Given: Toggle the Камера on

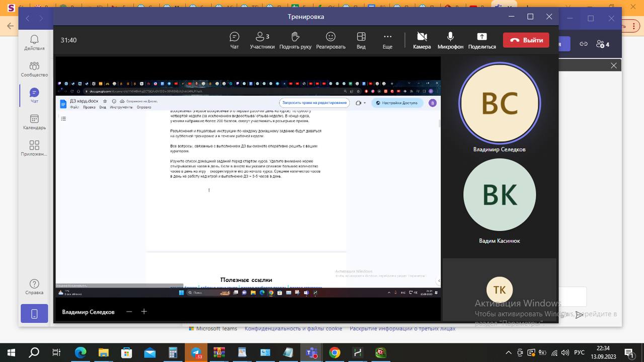Looking at the screenshot, I should [x=422, y=40].
